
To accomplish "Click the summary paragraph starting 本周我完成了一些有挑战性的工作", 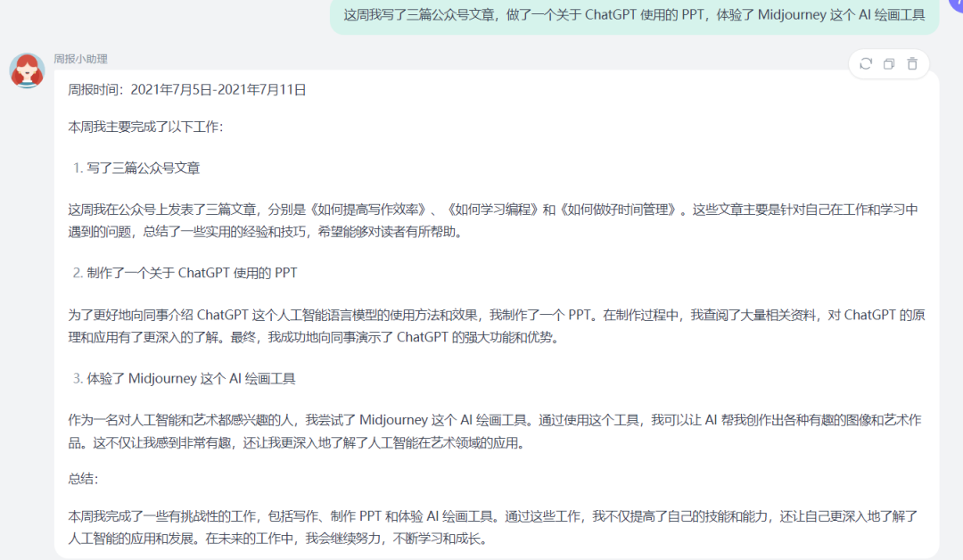I will tap(492, 528).
